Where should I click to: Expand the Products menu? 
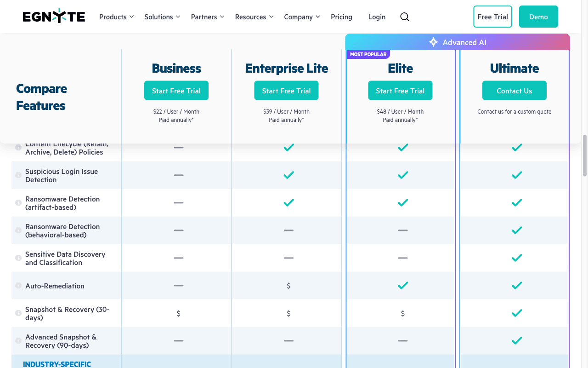(116, 17)
